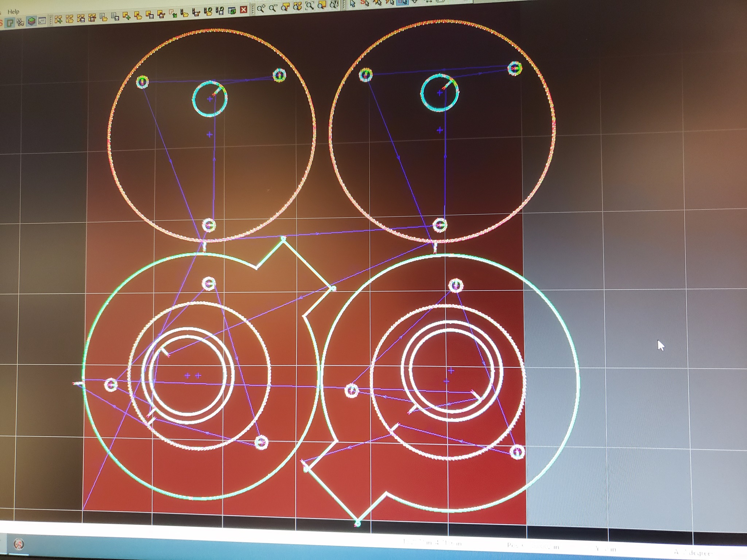
Task: Click the refresh table window icon
Action: coord(232,11)
